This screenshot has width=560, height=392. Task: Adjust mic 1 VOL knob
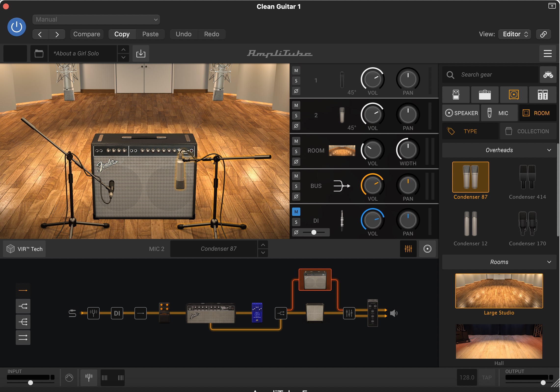tap(373, 79)
